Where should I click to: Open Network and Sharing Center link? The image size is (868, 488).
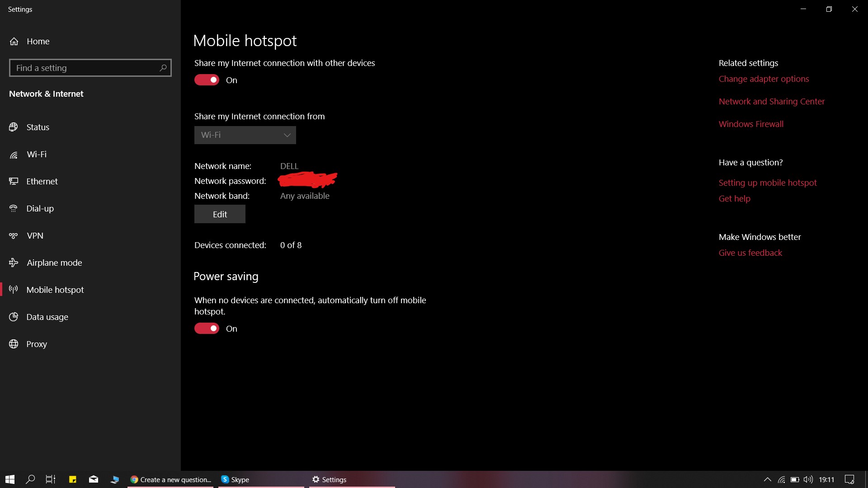(x=771, y=101)
